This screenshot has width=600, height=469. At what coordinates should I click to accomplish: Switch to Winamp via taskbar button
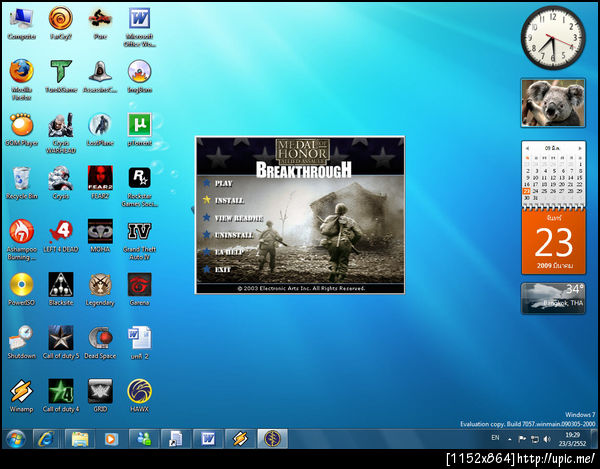(240, 439)
